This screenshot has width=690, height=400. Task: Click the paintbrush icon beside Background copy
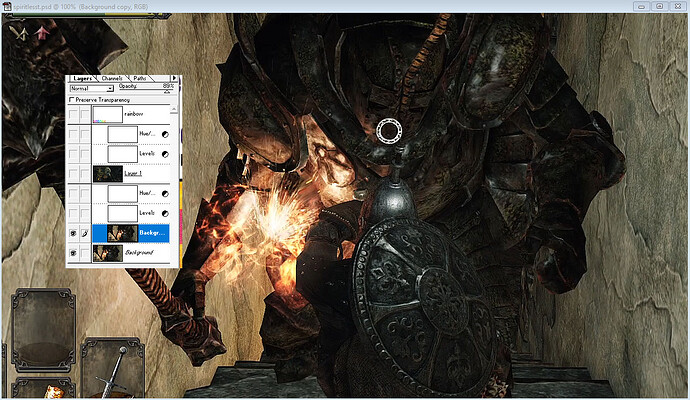coord(85,233)
